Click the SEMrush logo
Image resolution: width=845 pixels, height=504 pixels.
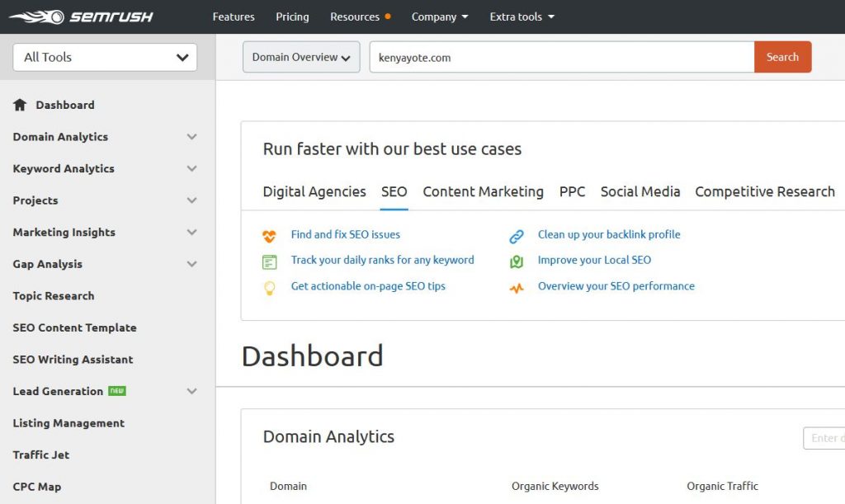pos(82,16)
